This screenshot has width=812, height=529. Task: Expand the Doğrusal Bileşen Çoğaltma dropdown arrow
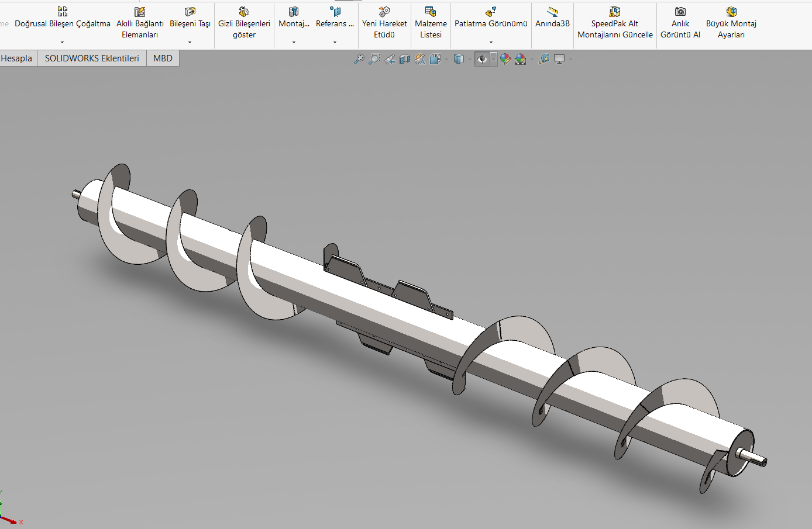62,42
